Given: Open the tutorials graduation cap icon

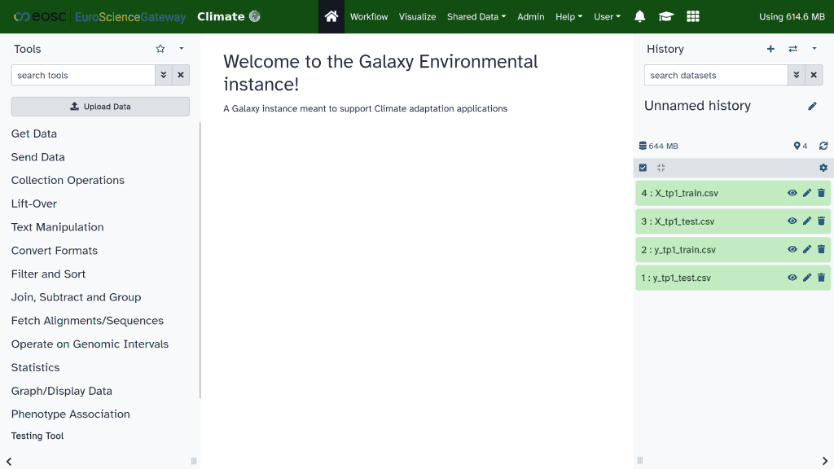Looking at the screenshot, I should (x=666, y=16).
